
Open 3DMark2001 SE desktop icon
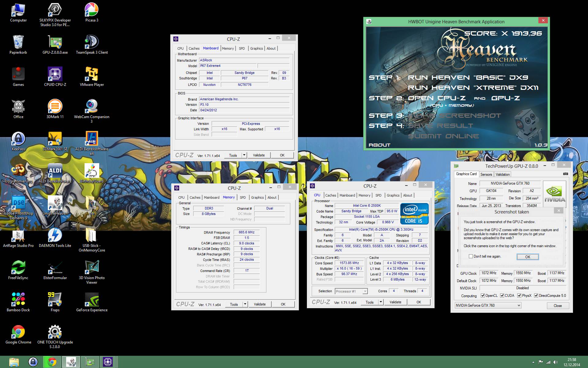(55, 141)
